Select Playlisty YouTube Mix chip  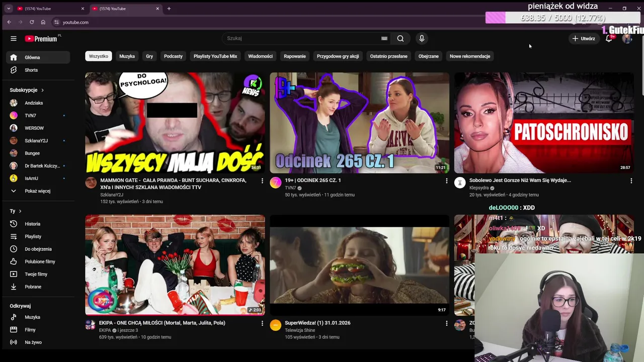pyautogui.click(x=215, y=56)
